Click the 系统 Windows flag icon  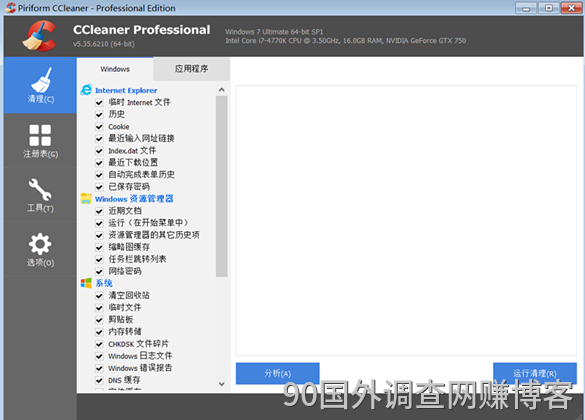click(86, 283)
